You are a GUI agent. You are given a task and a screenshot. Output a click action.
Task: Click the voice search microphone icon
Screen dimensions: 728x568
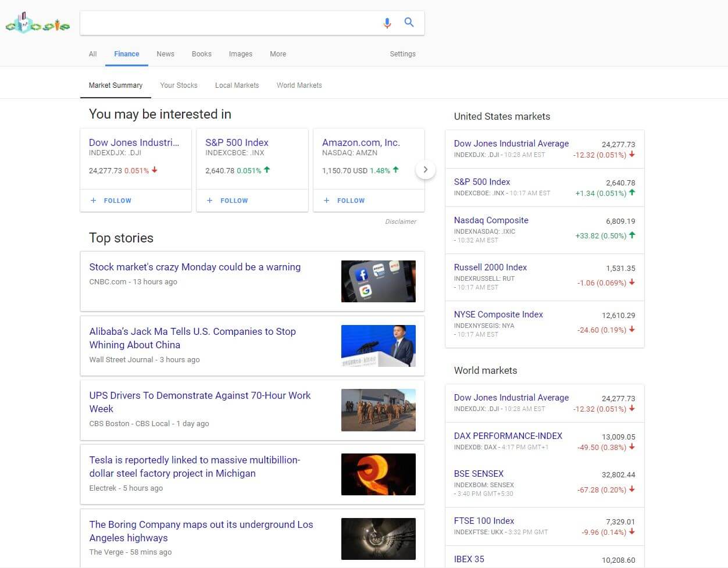pos(387,23)
